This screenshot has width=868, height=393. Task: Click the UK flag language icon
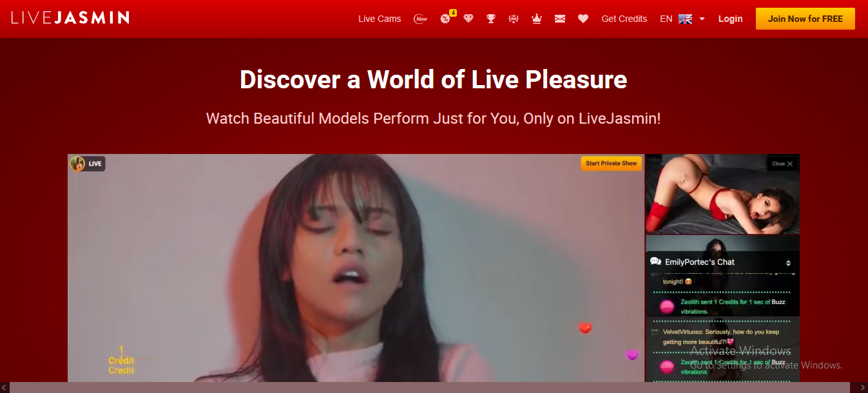pos(686,19)
